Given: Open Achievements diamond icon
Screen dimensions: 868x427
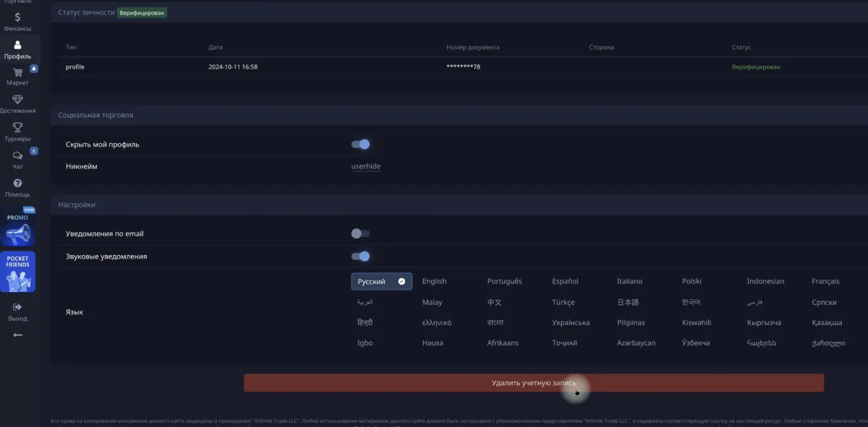Looking at the screenshot, I should [x=17, y=100].
